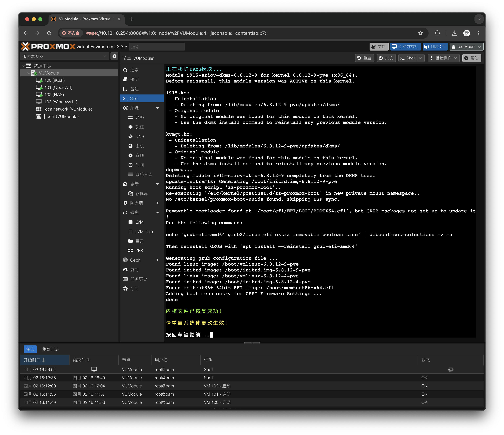This screenshot has width=504, height=435.
Task: Reload the browser page
Action: tap(49, 33)
